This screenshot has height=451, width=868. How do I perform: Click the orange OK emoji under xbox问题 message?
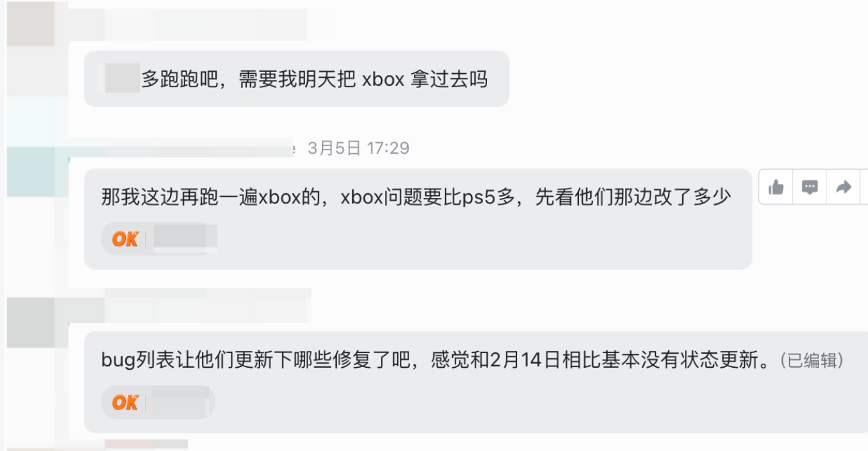point(125,239)
